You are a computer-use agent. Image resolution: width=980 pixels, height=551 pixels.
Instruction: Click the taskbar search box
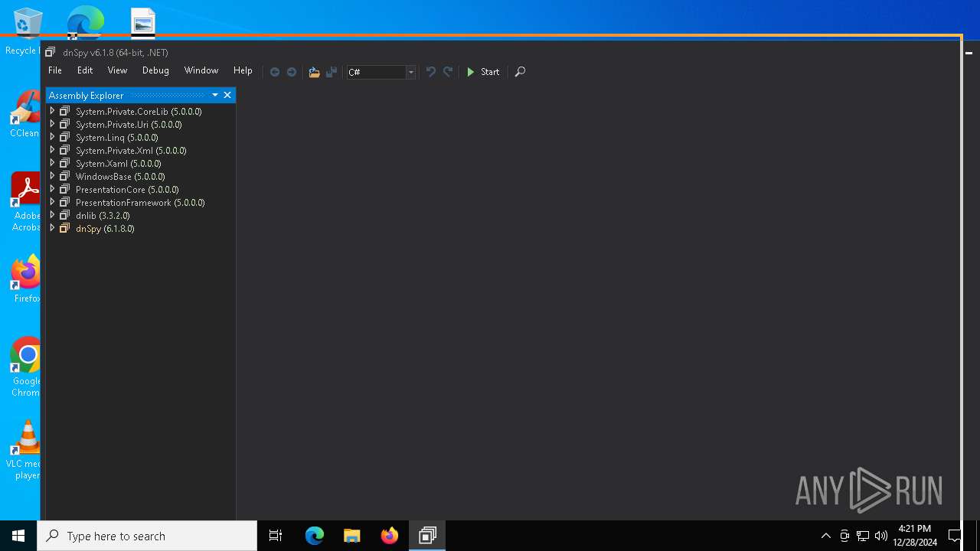[147, 536]
